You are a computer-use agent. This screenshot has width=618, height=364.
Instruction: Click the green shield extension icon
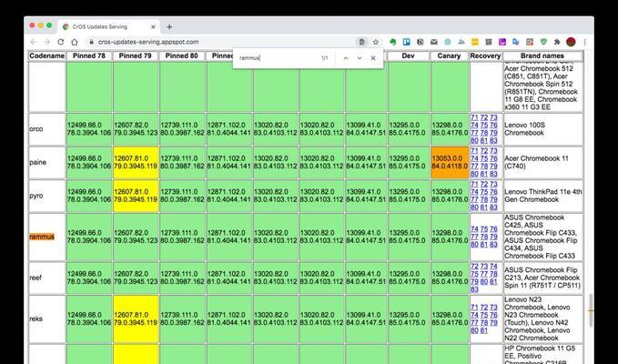tap(543, 42)
